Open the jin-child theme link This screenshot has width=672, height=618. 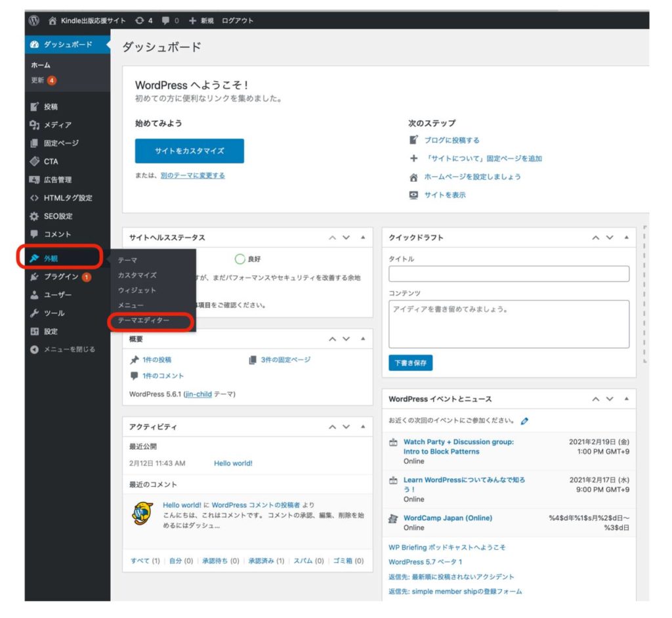tap(198, 394)
